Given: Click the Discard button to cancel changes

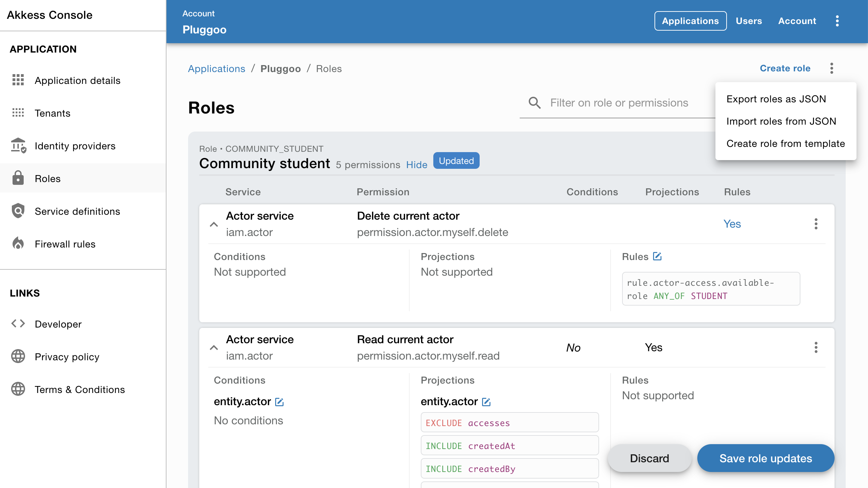Looking at the screenshot, I should coord(649,458).
